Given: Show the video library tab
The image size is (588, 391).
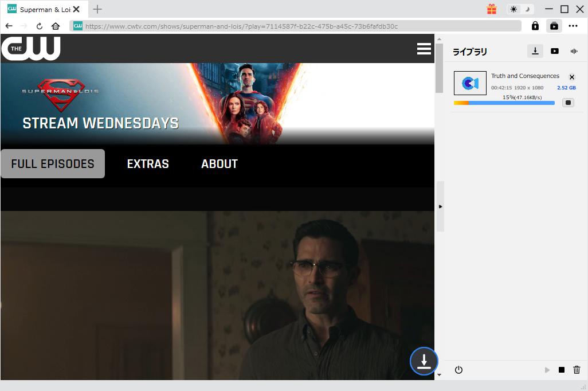Looking at the screenshot, I should tap(554, 51).
